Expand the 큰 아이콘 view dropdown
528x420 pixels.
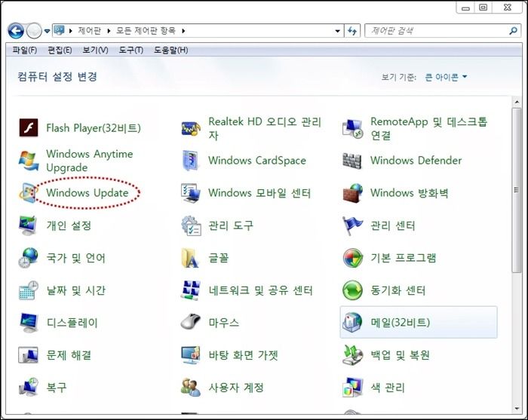point(447,77)
